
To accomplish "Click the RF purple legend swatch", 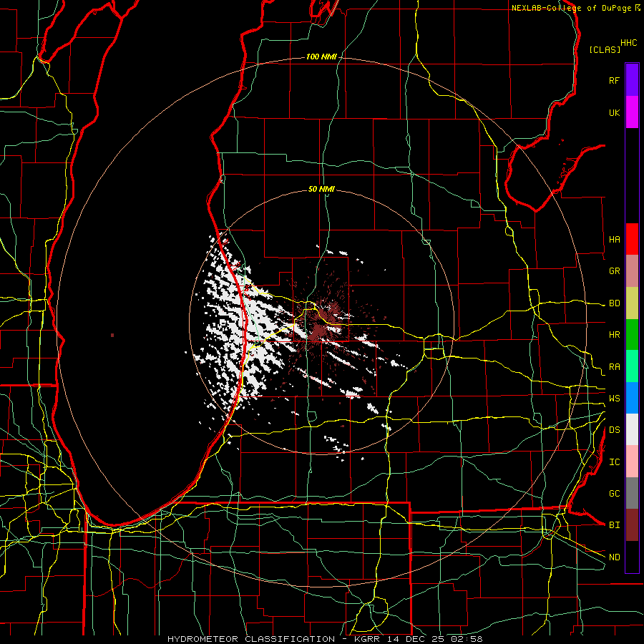I will point(632,80).
